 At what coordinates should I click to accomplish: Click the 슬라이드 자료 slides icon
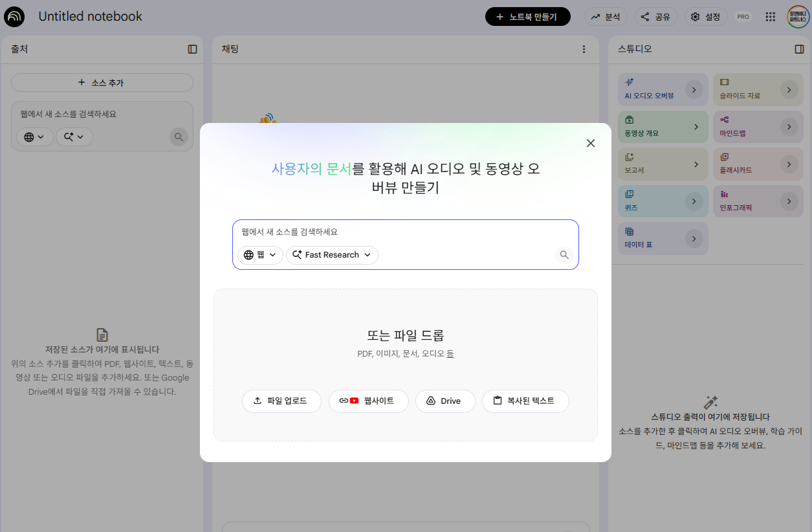coord(724,82)
